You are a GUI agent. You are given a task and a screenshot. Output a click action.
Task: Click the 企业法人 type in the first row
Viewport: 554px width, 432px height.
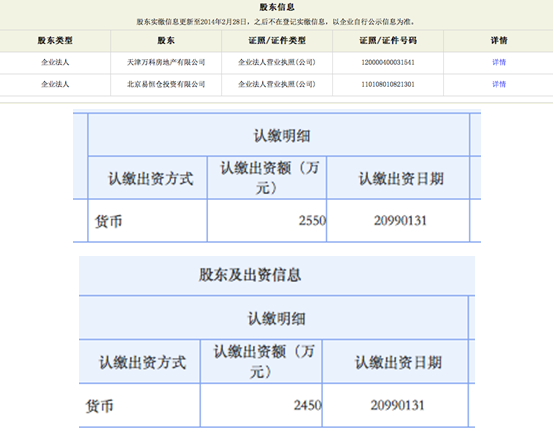tap(55, 63)
